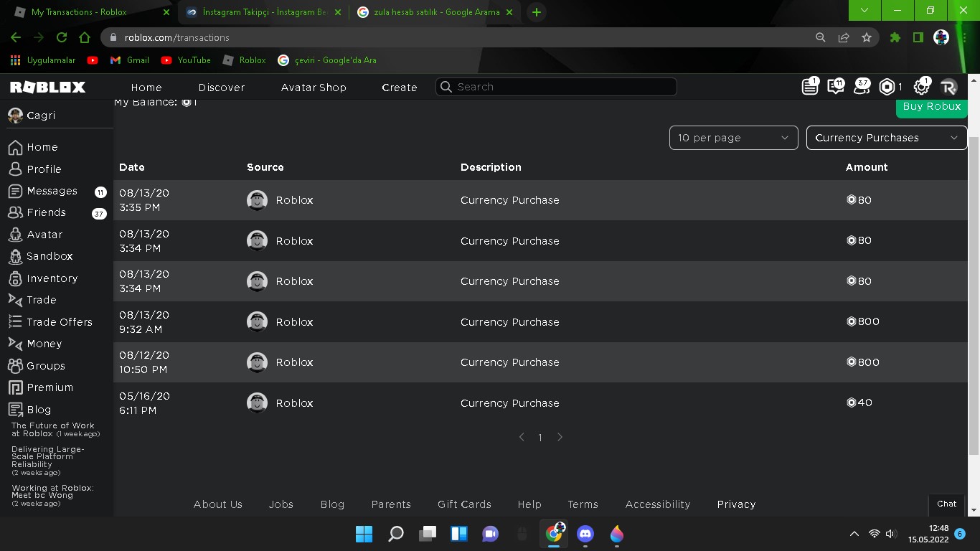
Task: Open friend requests icon in top navbar
Action: [x=862, y=87]
